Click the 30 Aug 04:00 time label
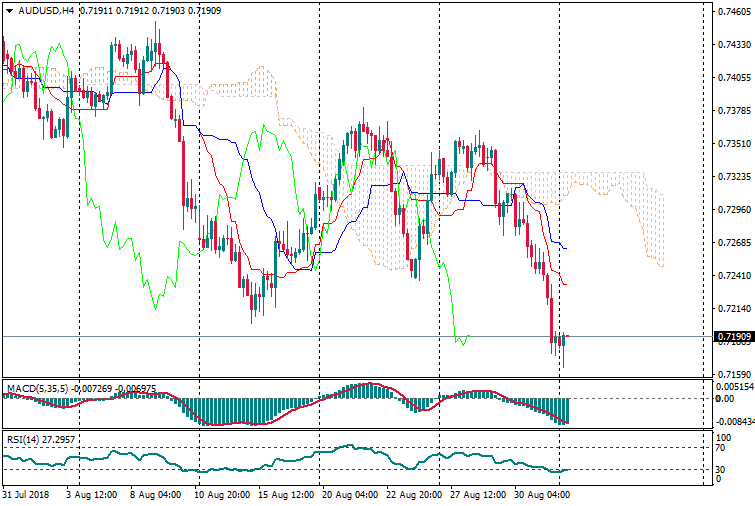This screenshot has width=755, height=506. pyautogui.click(x=543, y=495)
